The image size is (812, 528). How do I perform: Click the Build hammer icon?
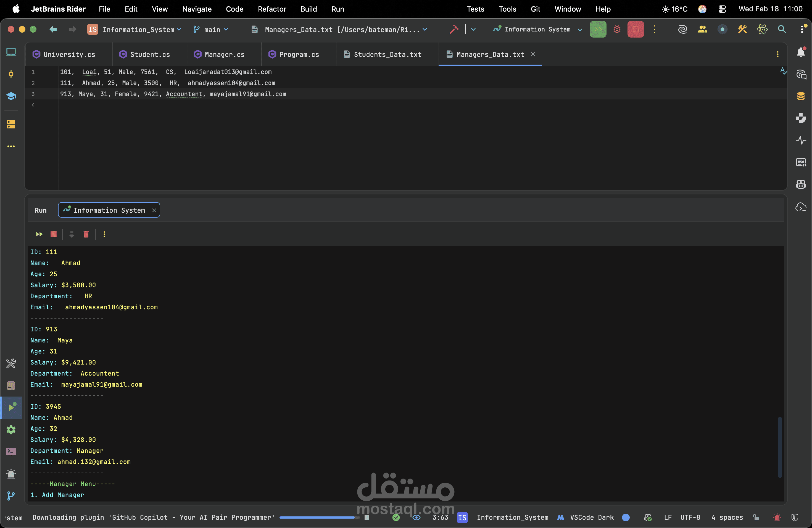point(454,29)
